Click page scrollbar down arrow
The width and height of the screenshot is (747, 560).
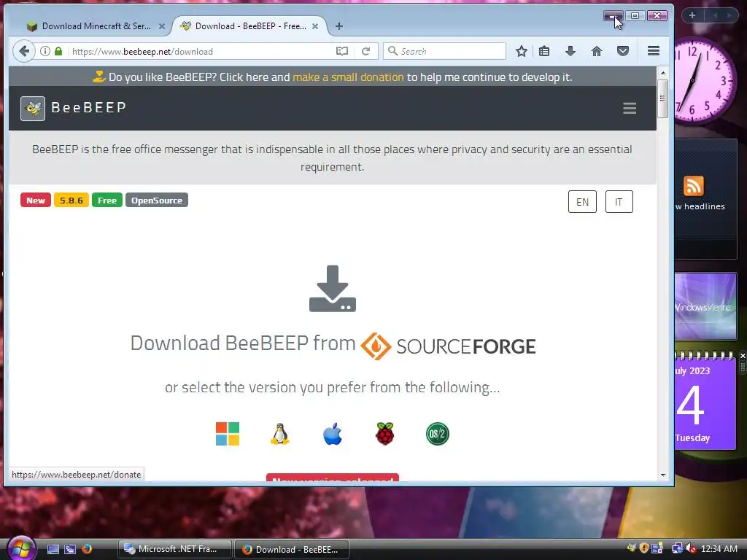(662, 475)
